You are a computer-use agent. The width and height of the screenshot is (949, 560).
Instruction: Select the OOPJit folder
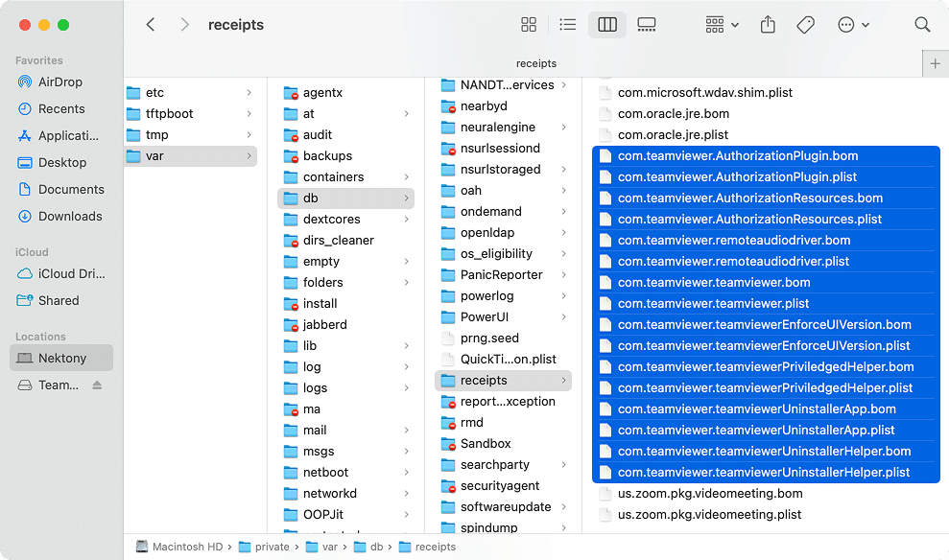(x=345, y=515)
